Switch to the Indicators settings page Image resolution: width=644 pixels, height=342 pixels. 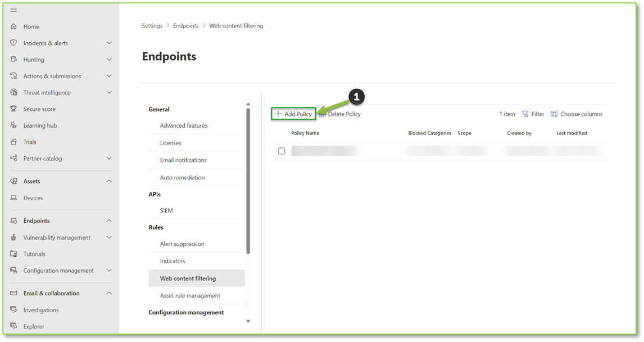pyautogui.click(x=172, y=260)
